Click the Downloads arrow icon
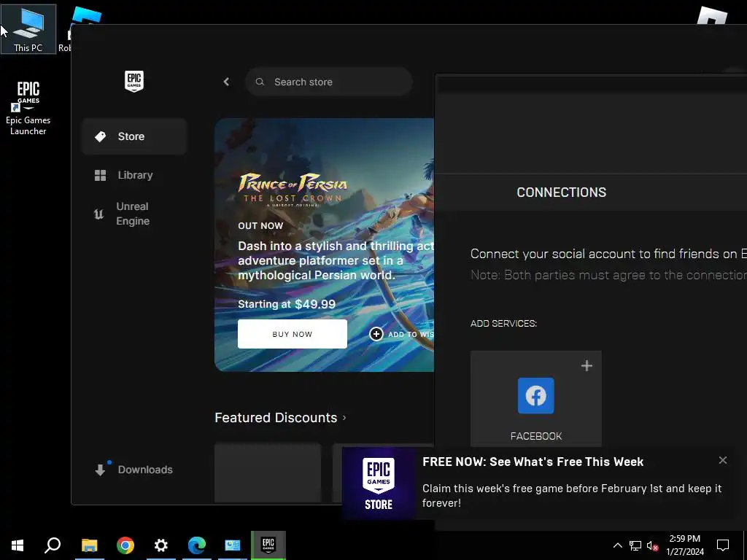Screen dimensions: 747x560 [100, 470]
